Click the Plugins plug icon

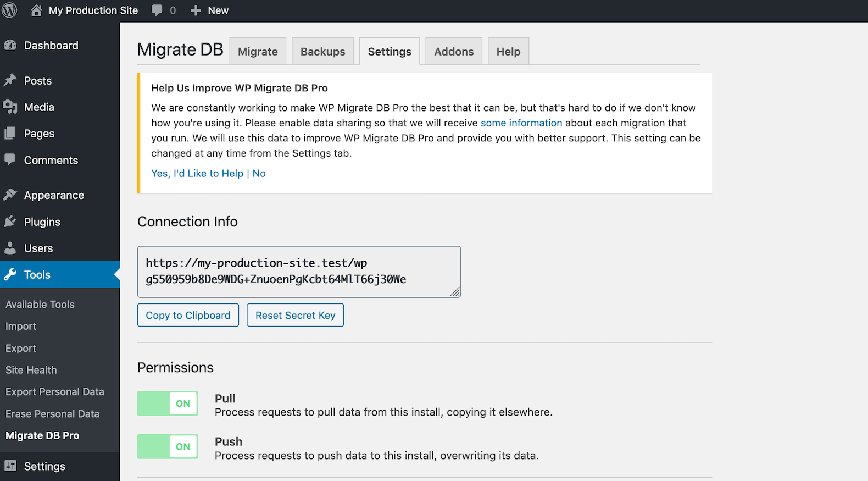tap(10, 222)
